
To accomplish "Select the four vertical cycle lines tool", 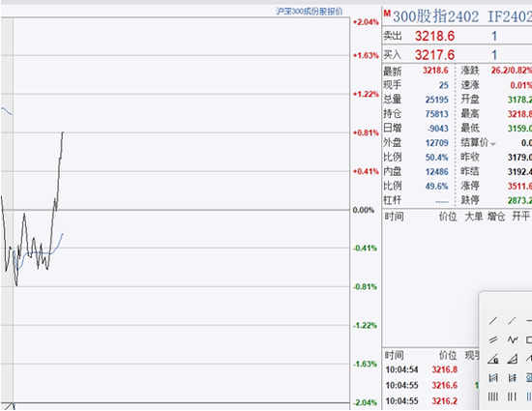I will click(x=493, y=396).
